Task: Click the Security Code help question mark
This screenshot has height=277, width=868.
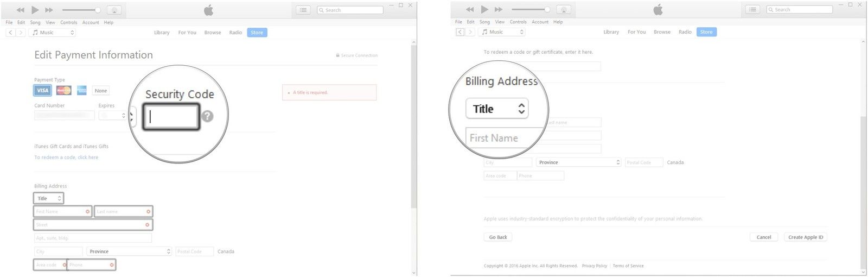Action: coord(207,116)
